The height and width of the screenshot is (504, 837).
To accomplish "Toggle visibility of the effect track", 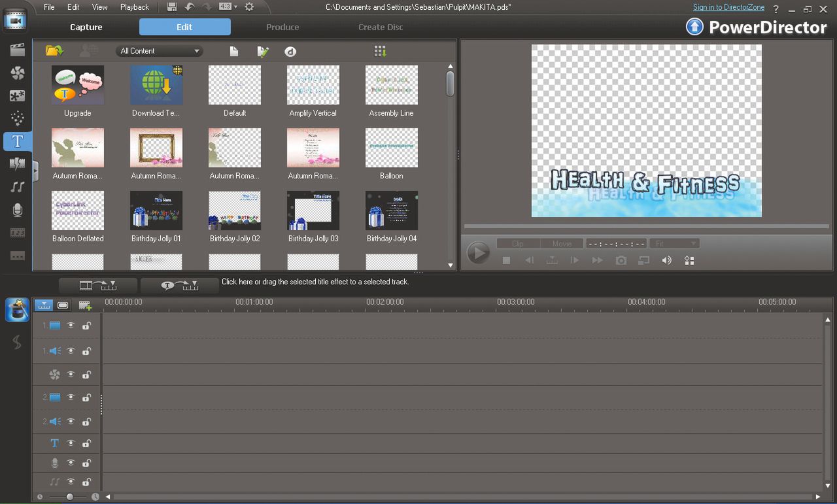I will tap(71, 375).
